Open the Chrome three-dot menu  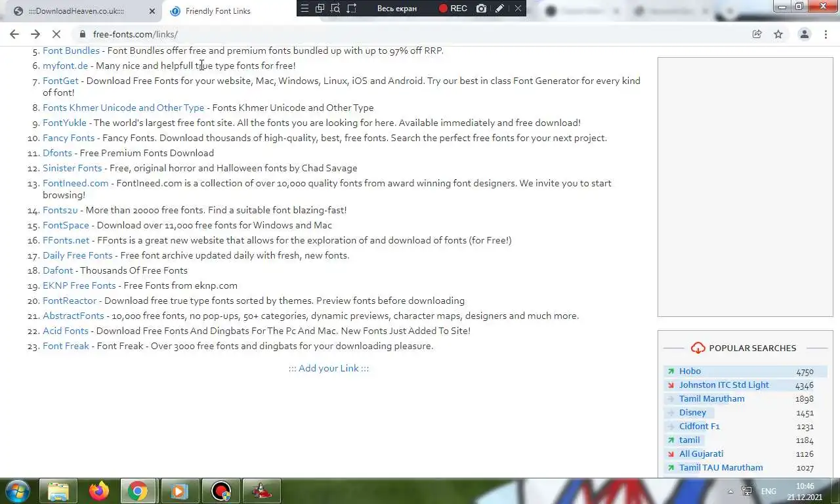pos(826,34)
